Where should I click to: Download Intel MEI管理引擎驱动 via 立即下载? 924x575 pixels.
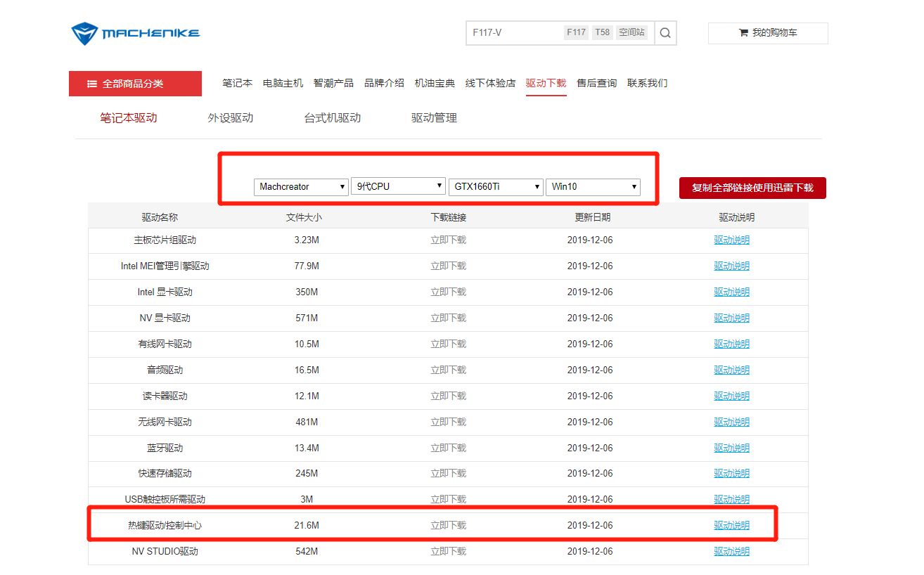point(449,266)
